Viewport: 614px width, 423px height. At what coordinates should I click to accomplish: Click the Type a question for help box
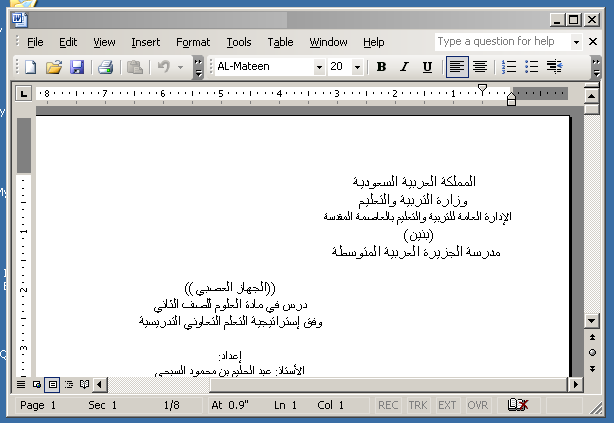tap(503, 42)
